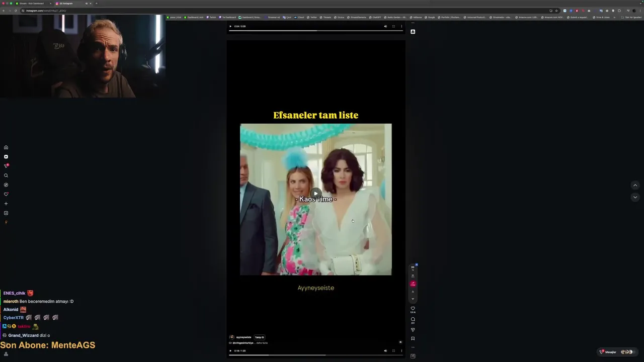
Task: Open reel more options dots beside the video
Action: [x=413, y=347]
